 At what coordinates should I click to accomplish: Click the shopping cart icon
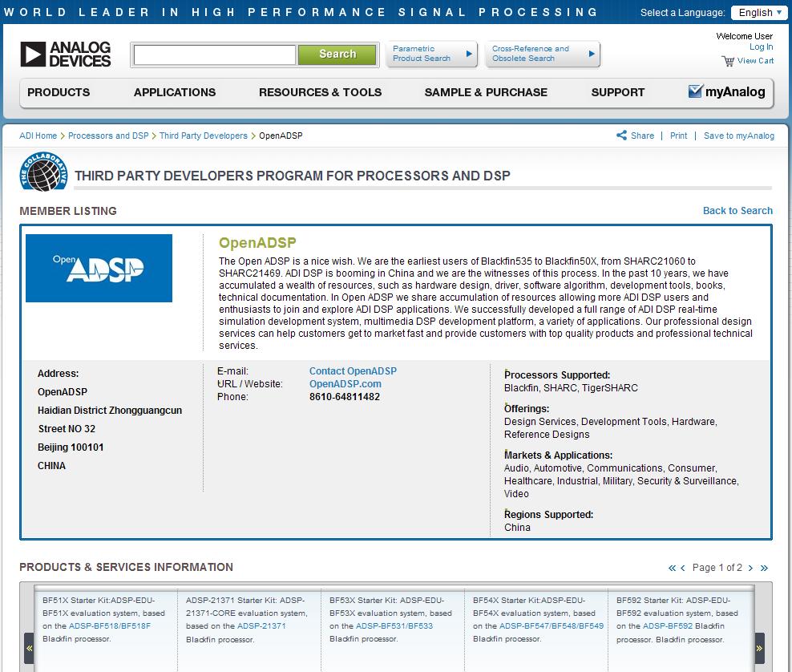tap(727, 61)
